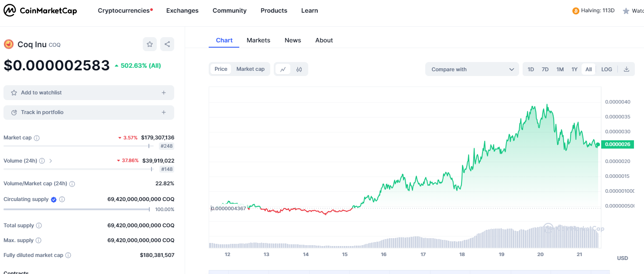Click Halving: 113D link
The image size is (644, 274).
coord(598,10)
